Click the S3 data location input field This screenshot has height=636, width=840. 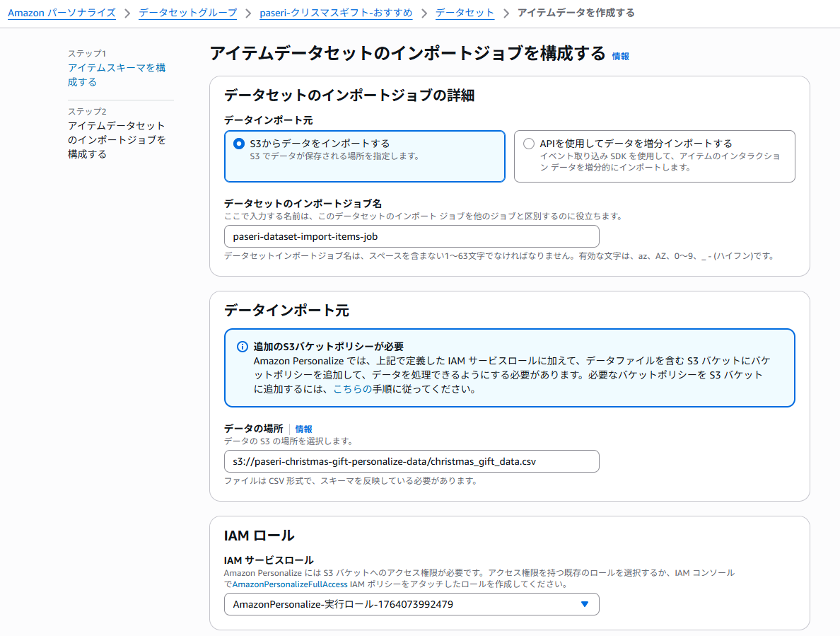point(411,461)
